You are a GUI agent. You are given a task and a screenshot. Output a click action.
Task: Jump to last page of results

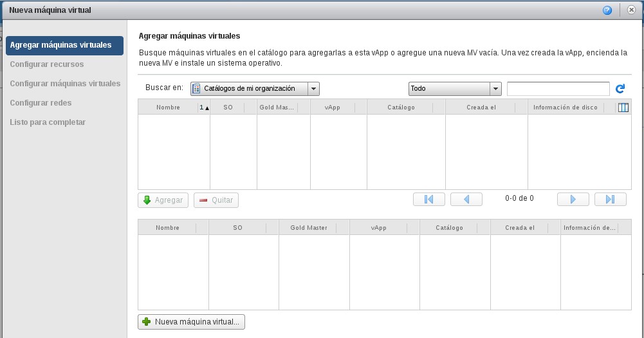click(611, 200)
